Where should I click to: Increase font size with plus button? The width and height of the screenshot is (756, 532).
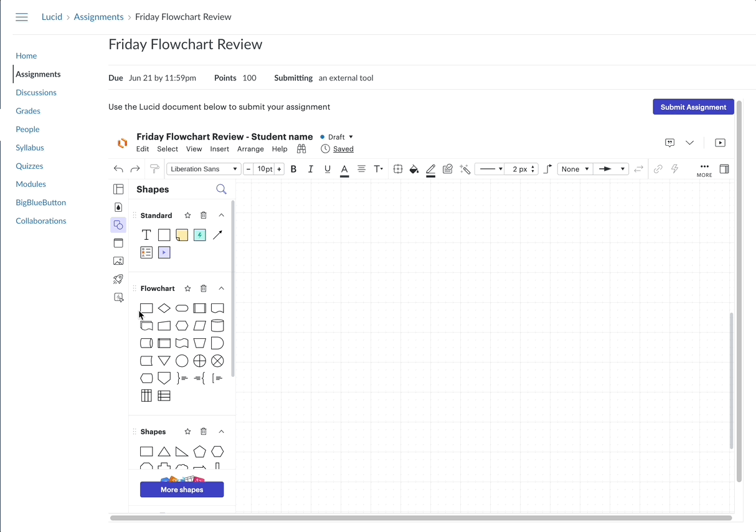pos(280,169)
